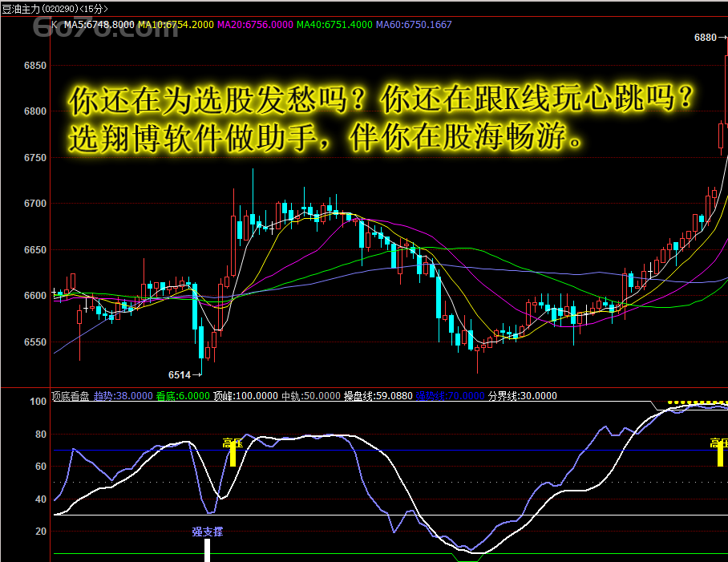Click the right yellow 高压 signal marker
This screenshot has height=562, width=728.
720,452
